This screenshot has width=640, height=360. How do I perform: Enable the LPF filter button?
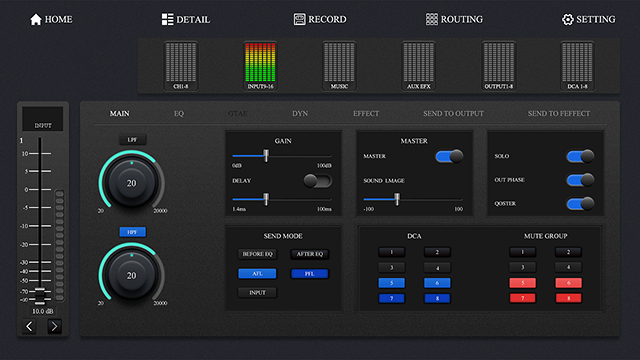coord(132,140)
